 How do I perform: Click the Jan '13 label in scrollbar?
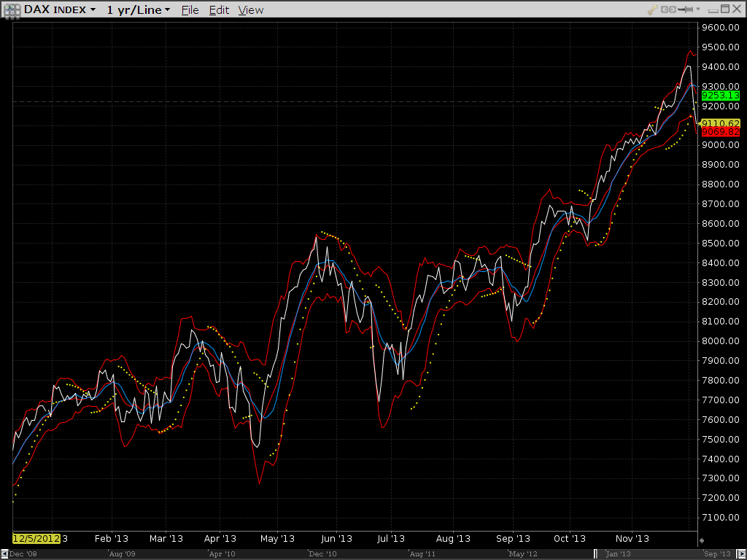click(618, 554)
